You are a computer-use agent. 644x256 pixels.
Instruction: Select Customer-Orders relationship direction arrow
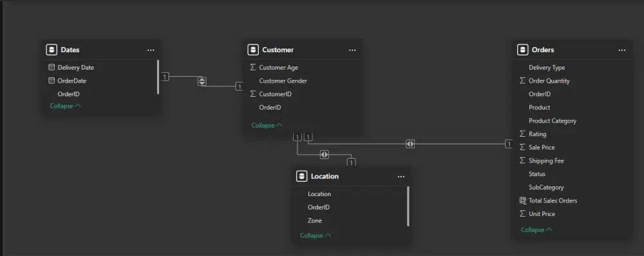tap(410, 144)
